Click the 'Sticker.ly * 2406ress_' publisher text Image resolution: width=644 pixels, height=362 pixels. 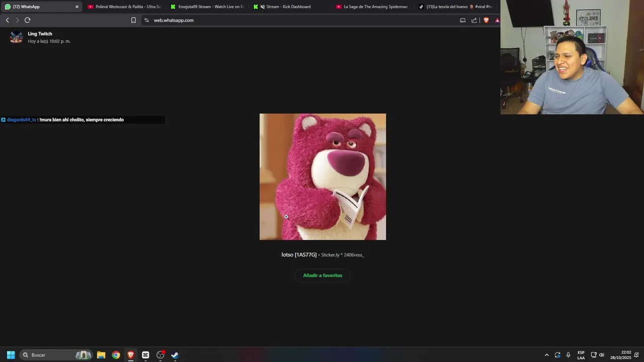[x=342, y=255]
